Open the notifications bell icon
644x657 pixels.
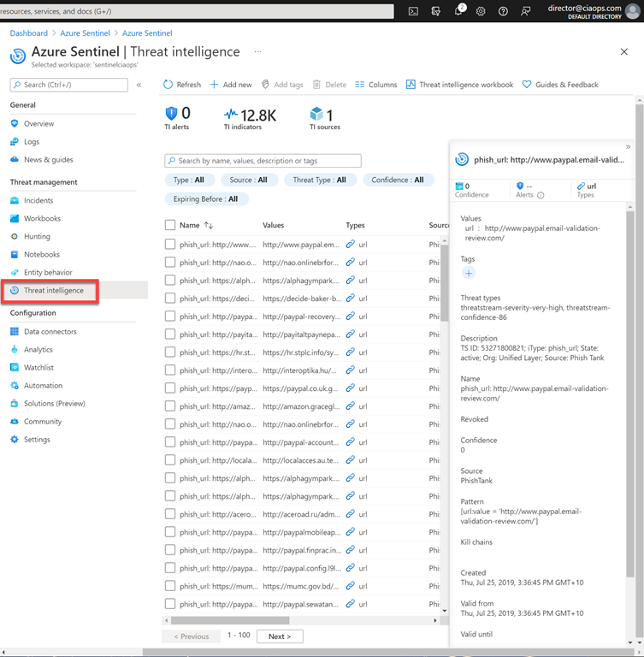point(459,11)
